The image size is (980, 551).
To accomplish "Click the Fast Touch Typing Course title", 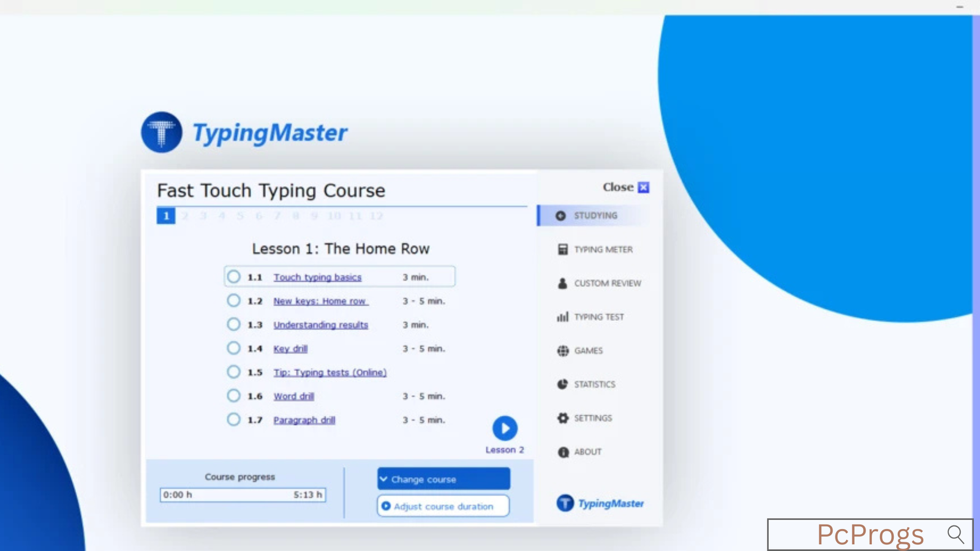I will (x=271, y=190).
